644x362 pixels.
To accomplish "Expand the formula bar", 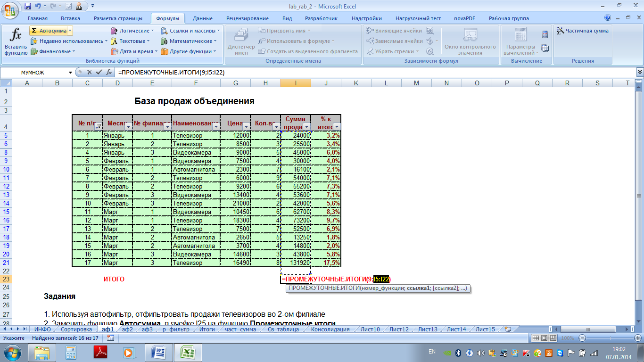I will point(640,72).
